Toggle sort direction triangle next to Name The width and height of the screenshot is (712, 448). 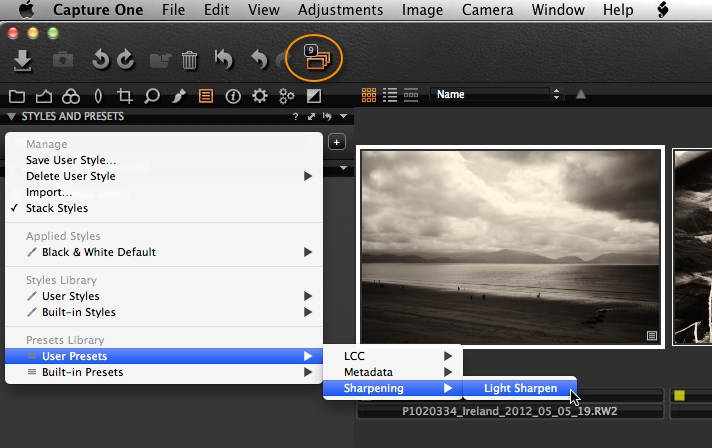click(581, 94)
